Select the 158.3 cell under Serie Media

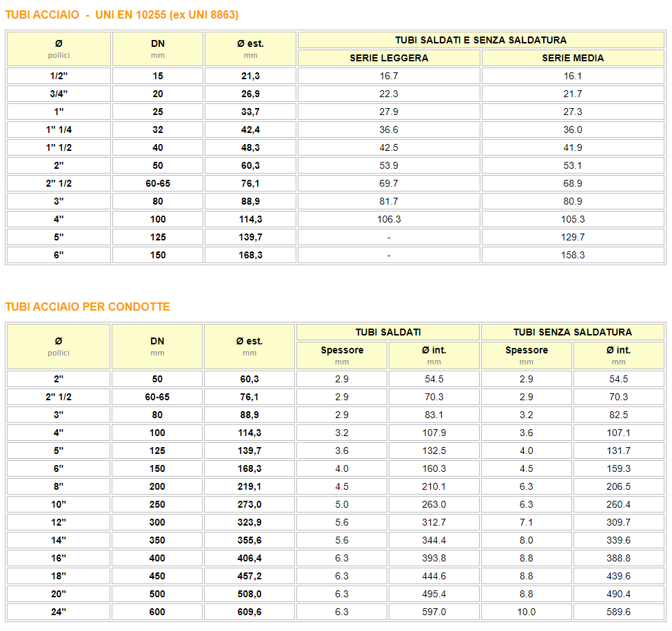pyautogui.click(x=573, y=255)
